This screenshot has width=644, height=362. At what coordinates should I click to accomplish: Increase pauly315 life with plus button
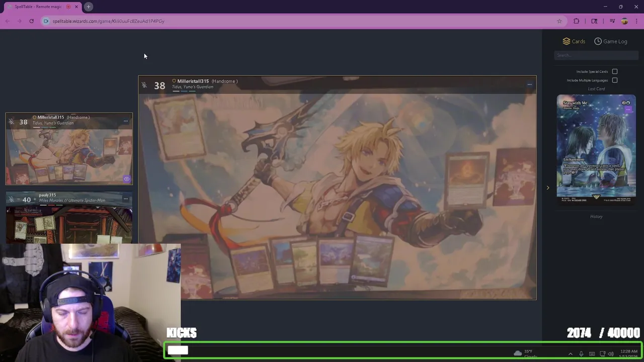pos(35,200)
